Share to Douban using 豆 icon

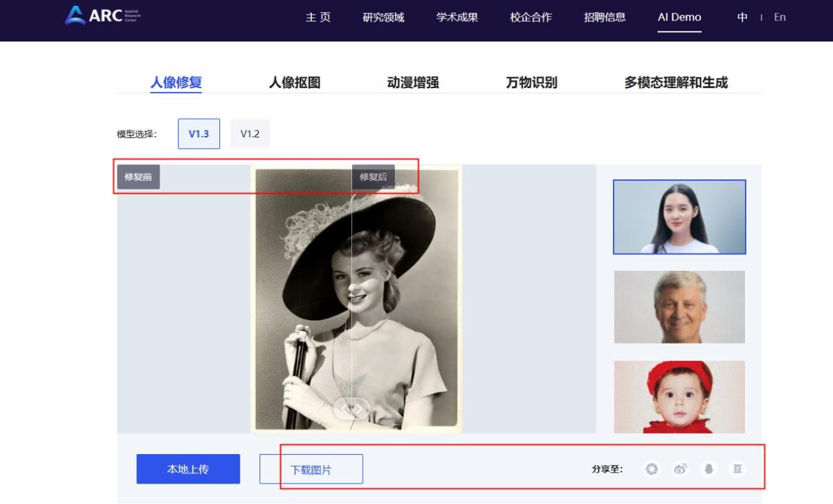click(x=737, y=469)
